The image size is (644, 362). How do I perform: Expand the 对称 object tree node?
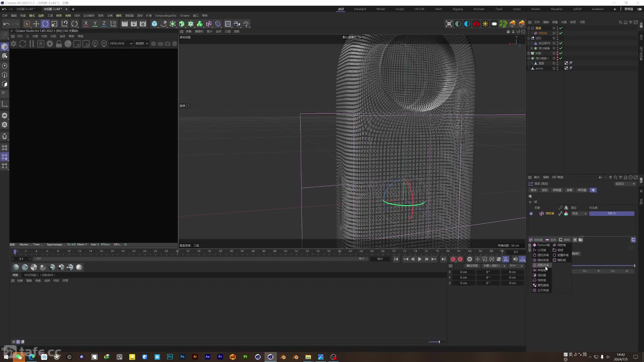[529, 53]
